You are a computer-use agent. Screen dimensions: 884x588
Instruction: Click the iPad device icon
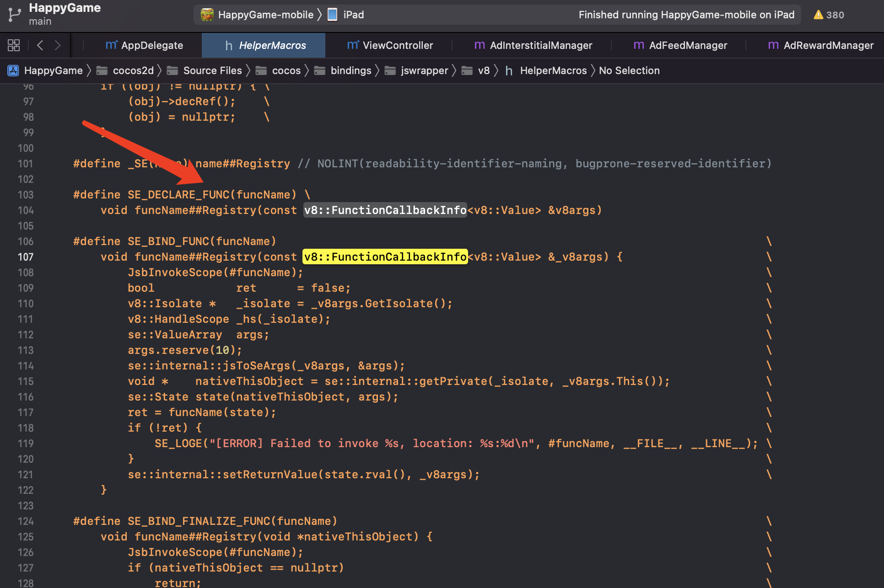[333, 15]
